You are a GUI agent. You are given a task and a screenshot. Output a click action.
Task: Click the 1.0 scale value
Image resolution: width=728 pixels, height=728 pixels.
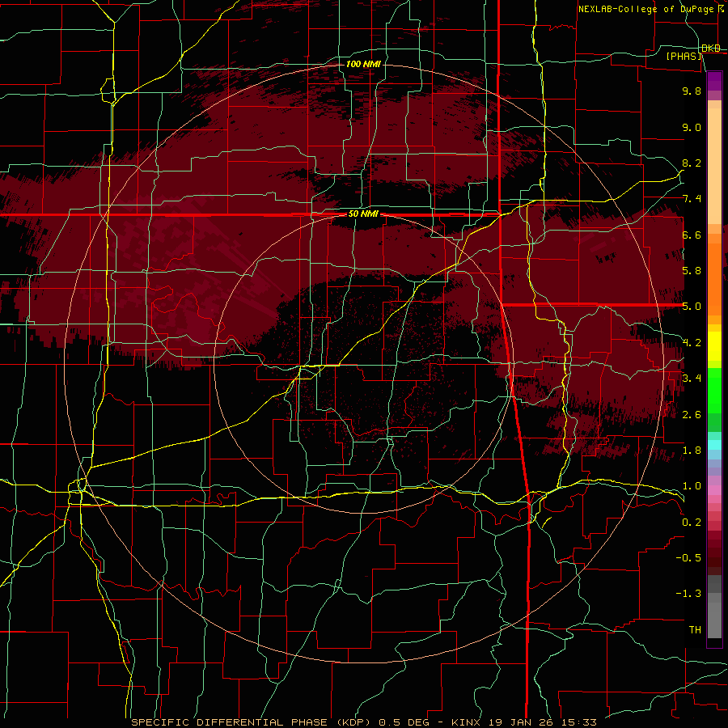tap(692, 486)
